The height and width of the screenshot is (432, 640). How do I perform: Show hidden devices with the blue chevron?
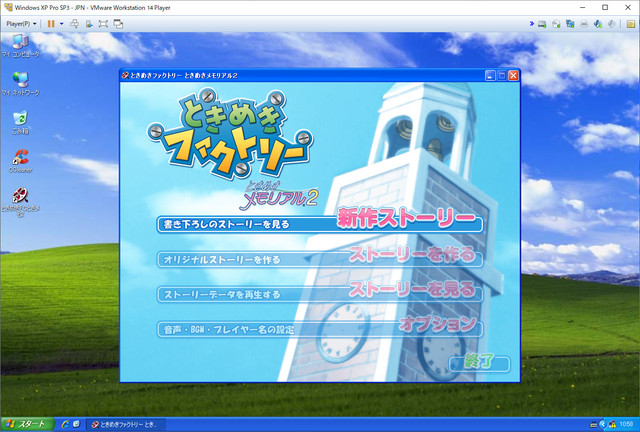click(531, 24)
